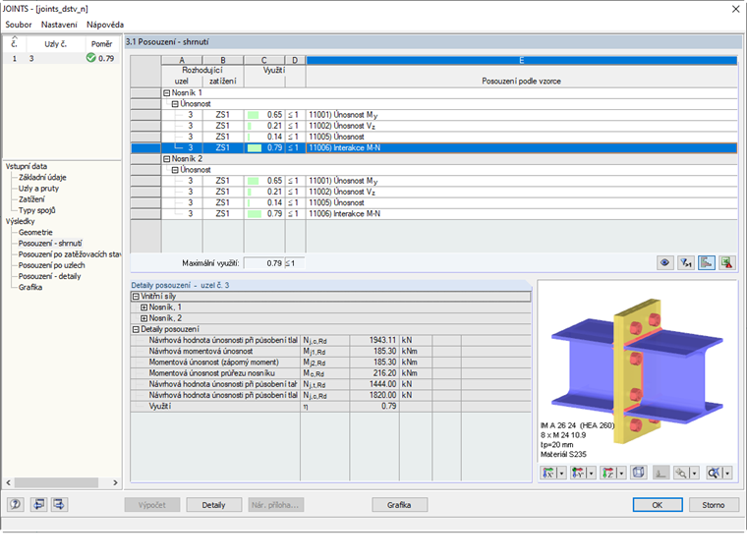Click the filter exceeding >1 icon

(x=685, y=262)
